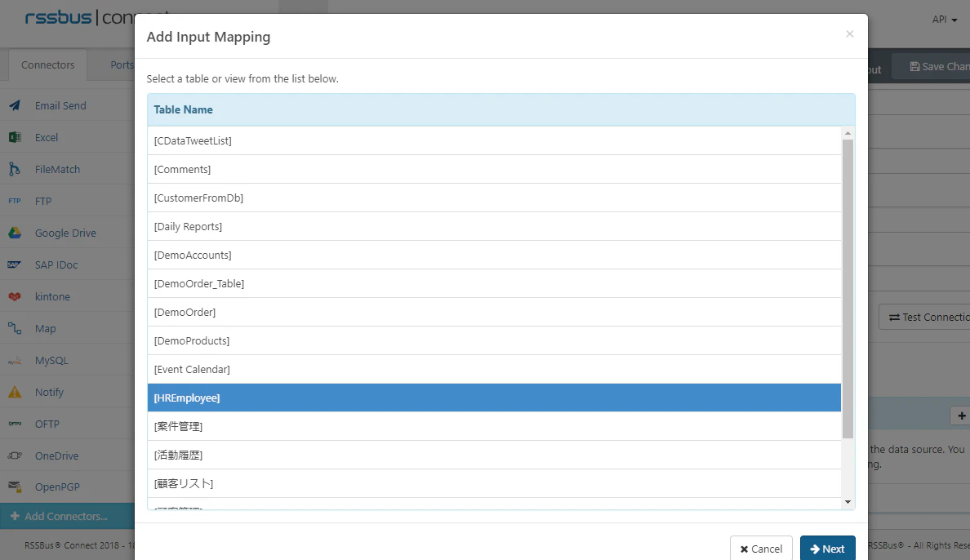
Task: Switch to the Ports tab
Action: coord(122,65)
